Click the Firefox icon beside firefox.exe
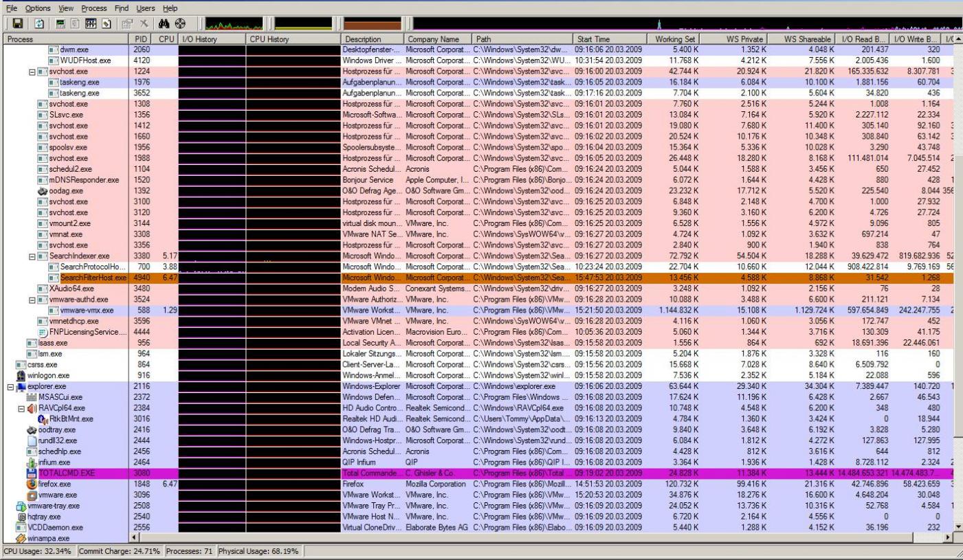 click(x=32, y=484)
